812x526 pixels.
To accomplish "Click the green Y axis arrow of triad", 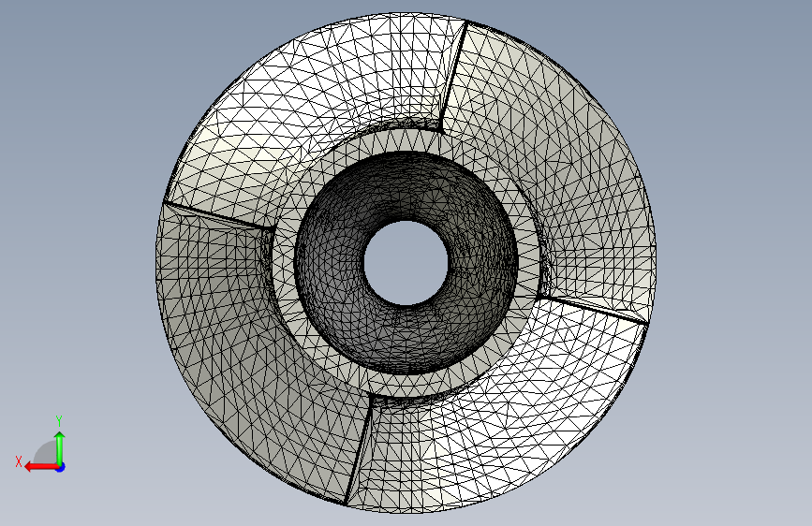I will tap(60, 447).
